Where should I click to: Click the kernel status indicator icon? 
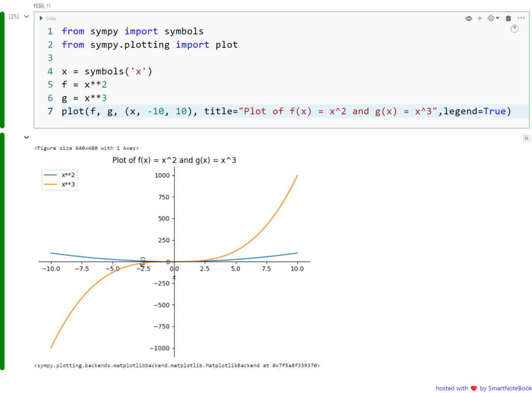click(x=514, y=29)
